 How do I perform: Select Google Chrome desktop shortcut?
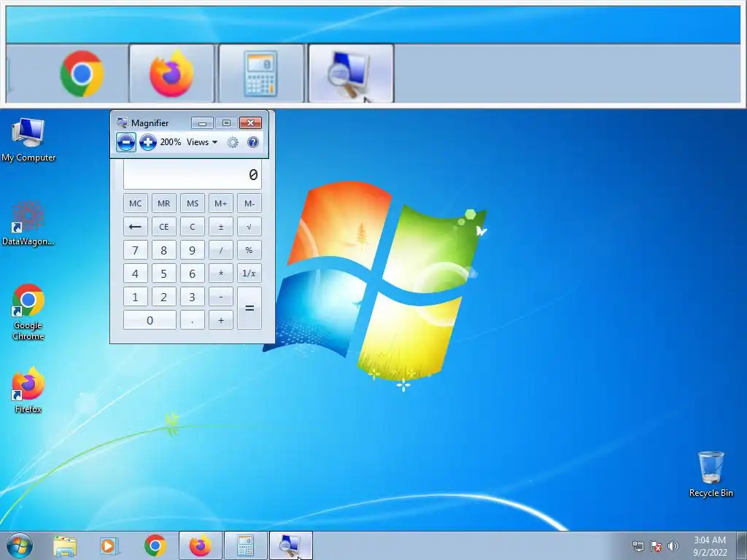(28, 312)
